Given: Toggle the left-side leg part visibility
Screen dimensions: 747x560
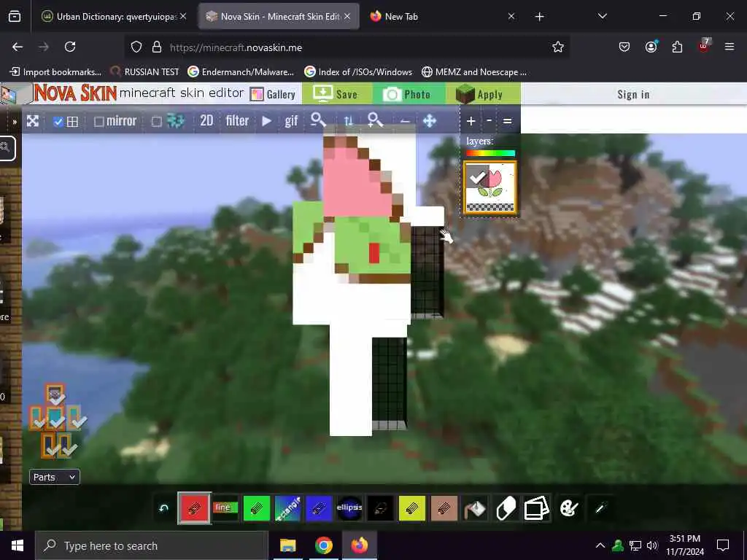Looking at the screenshot, I should 49,445.
